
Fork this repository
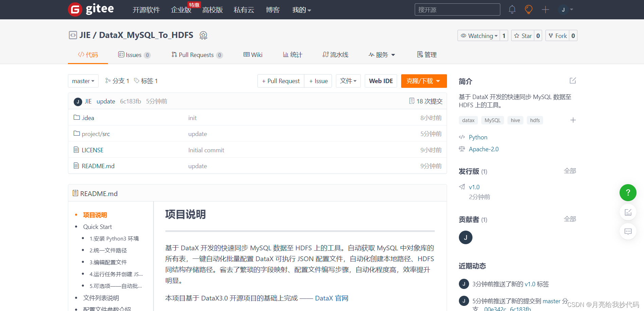tap(557, 36)
